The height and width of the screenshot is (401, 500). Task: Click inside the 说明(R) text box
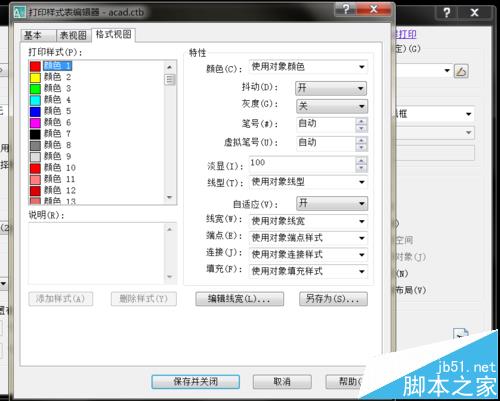(97, 253)
